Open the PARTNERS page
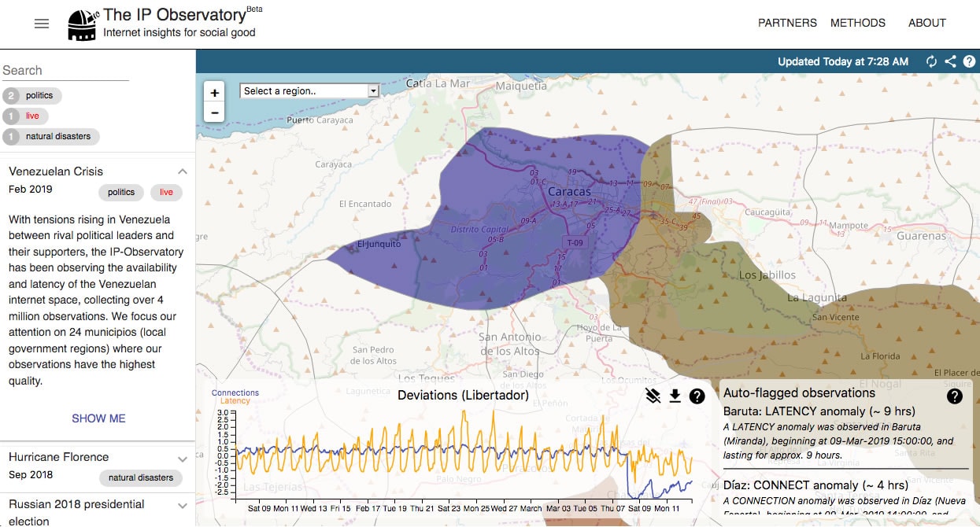 [x=787, y=23]
